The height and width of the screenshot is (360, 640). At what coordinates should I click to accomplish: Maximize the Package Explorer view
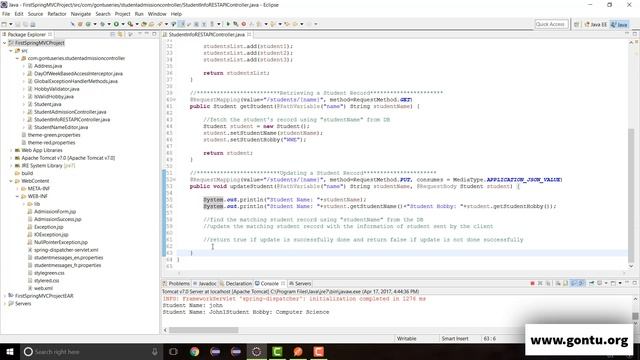[x=154, y=34]
